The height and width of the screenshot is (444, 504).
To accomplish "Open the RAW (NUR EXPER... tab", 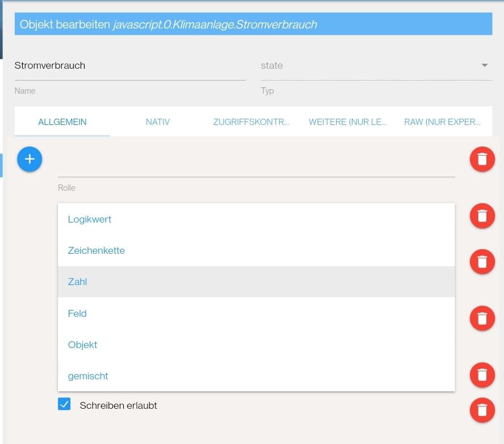I will coord(443,122).
